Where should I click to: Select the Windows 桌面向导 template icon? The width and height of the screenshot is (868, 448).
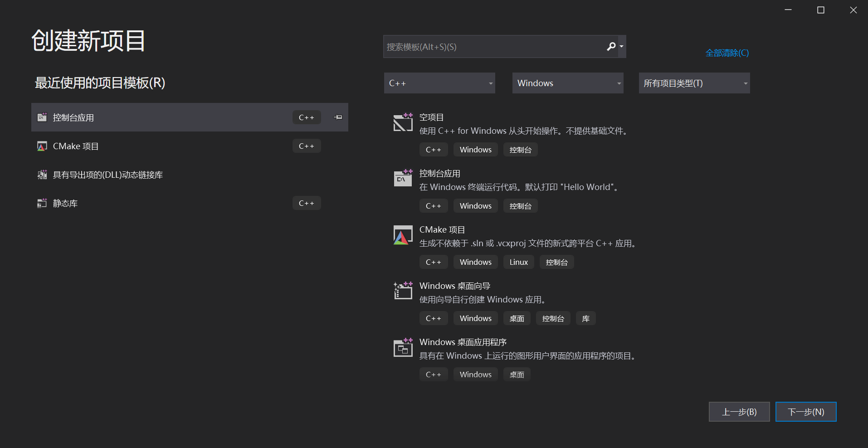click(403, 291)
